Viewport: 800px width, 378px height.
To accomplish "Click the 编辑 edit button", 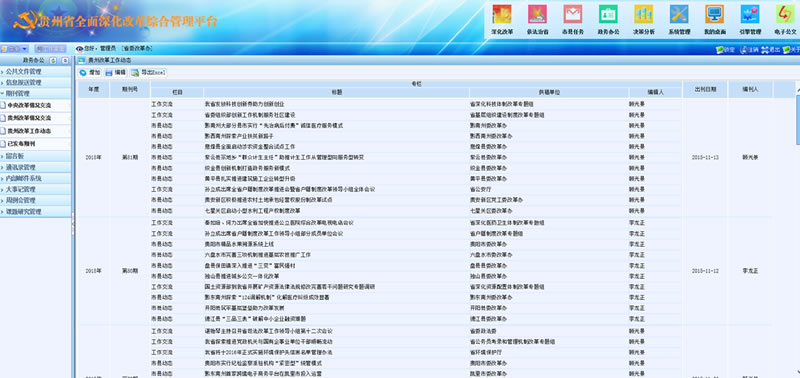I will [116, 73].
